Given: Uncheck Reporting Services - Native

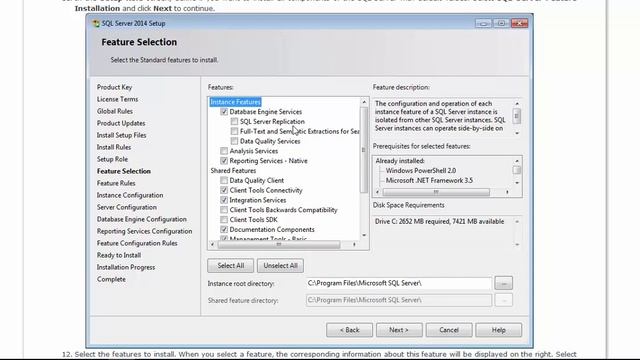Looking at the screenshot, I should (x=224, y=161).
